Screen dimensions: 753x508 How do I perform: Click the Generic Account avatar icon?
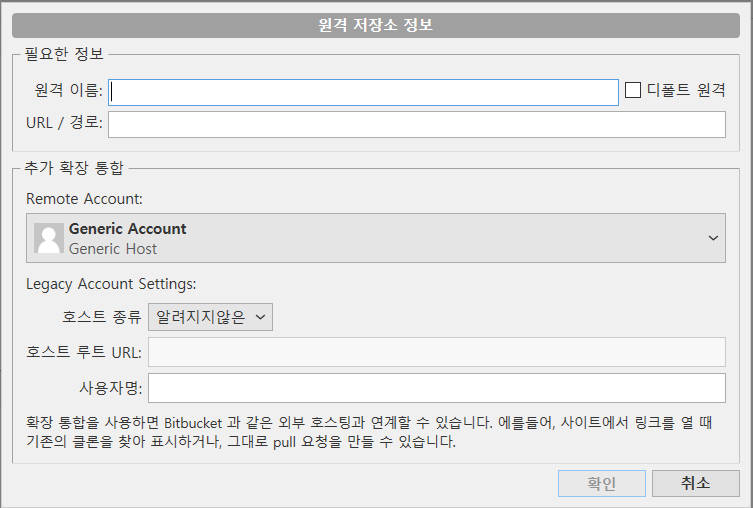click(49, 238)
